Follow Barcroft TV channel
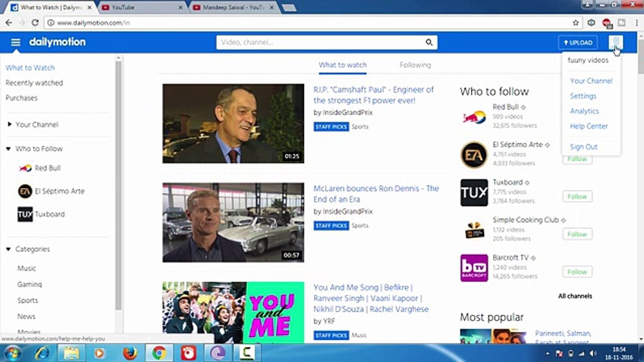This screenshot has width=644, height=362. (577, 272)
